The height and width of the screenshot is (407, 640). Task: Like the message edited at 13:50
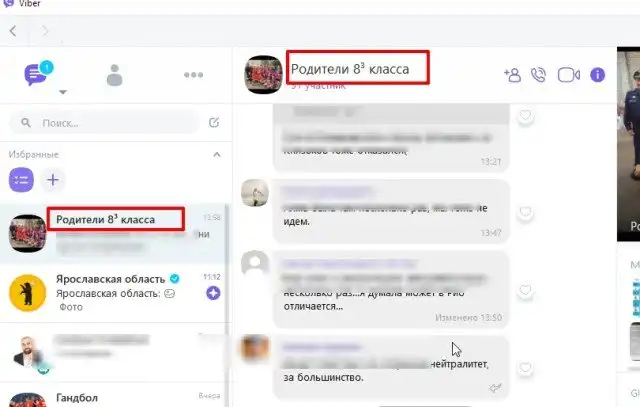coord(525,290)
